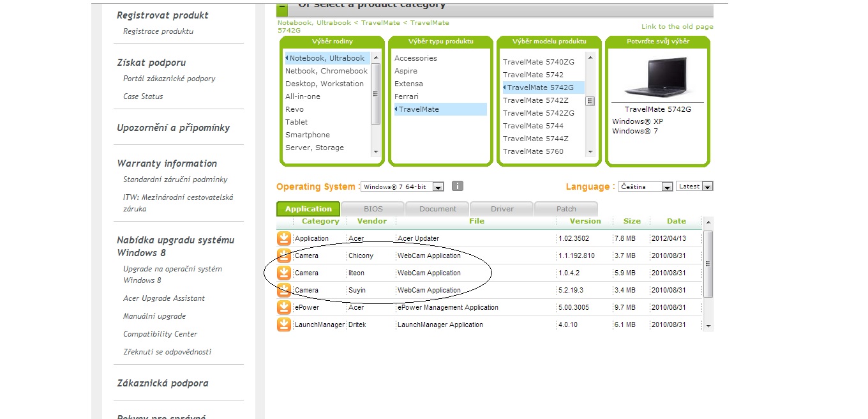Select TravelMate 5742G model in list
This screenshot has width=868, height=419.
[x=543, y=88]
